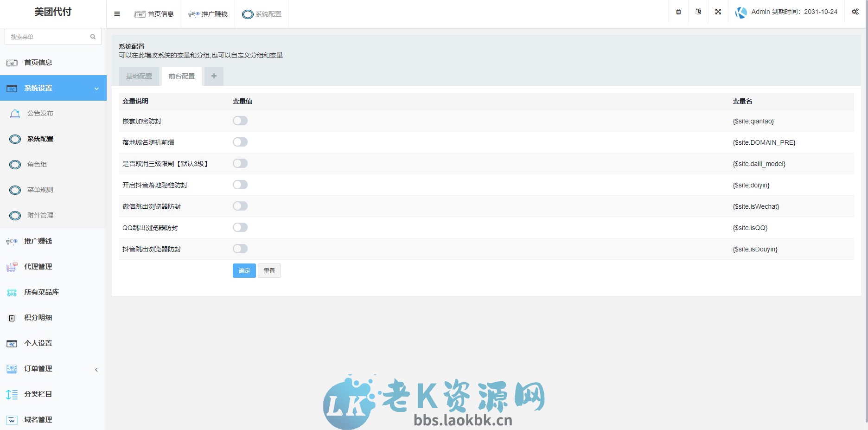The width and height of the screenshot is (868, 430).
Task: Enable the 嵌套加密防封 switch
Action: pyautogui.click(x=240, y=121)
